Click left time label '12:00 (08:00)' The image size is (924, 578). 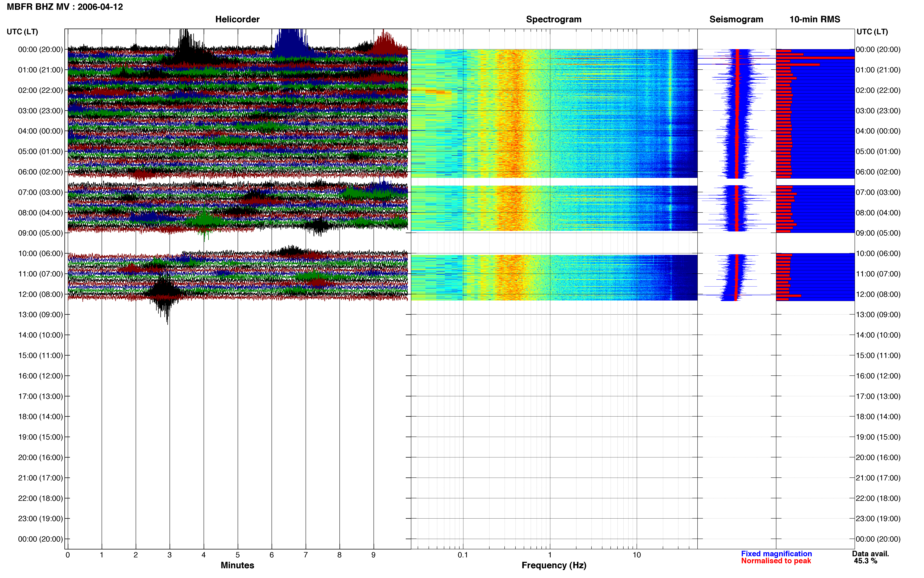40,294
